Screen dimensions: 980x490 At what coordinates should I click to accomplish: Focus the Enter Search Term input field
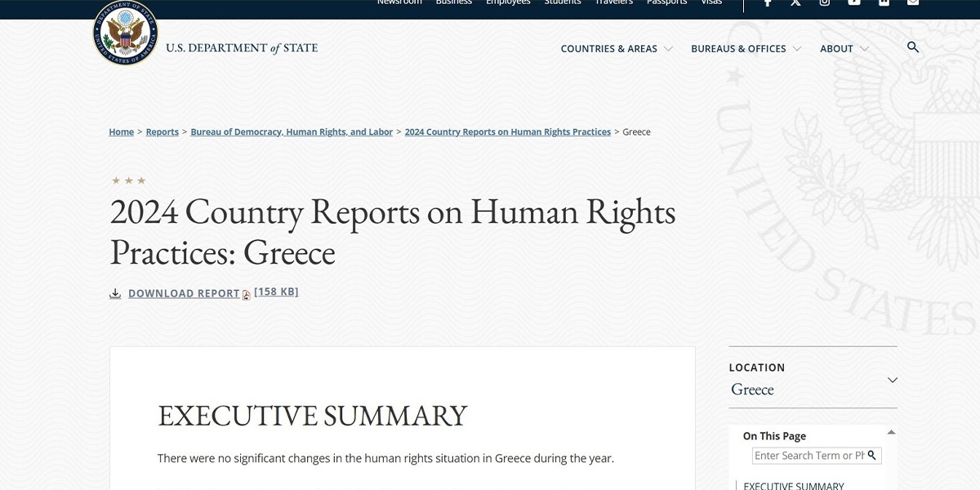click(808, 456)
